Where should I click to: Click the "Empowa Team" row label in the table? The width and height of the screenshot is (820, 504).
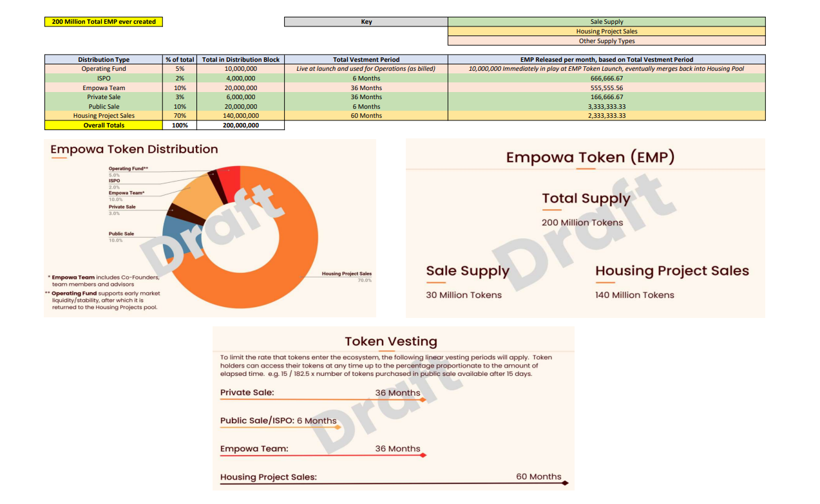(104, 88)
